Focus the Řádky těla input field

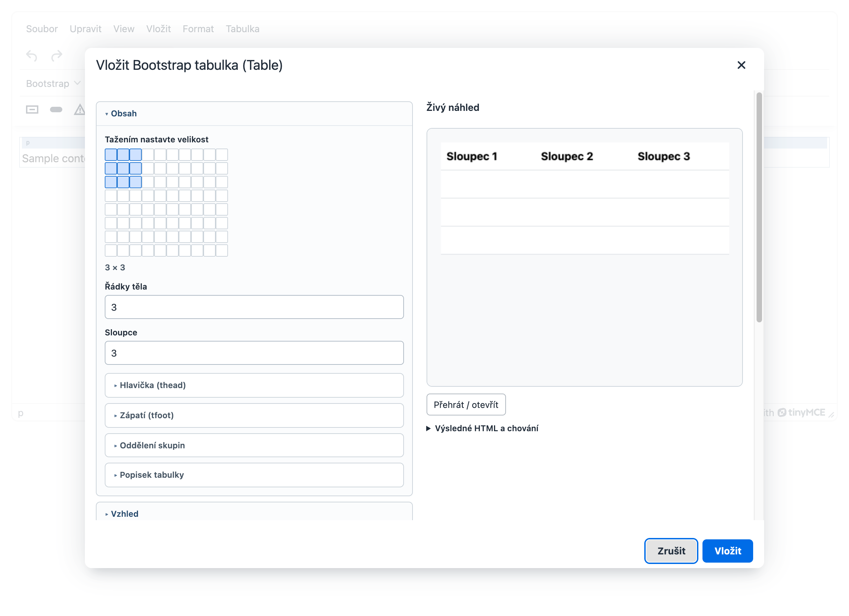(254, 307)
